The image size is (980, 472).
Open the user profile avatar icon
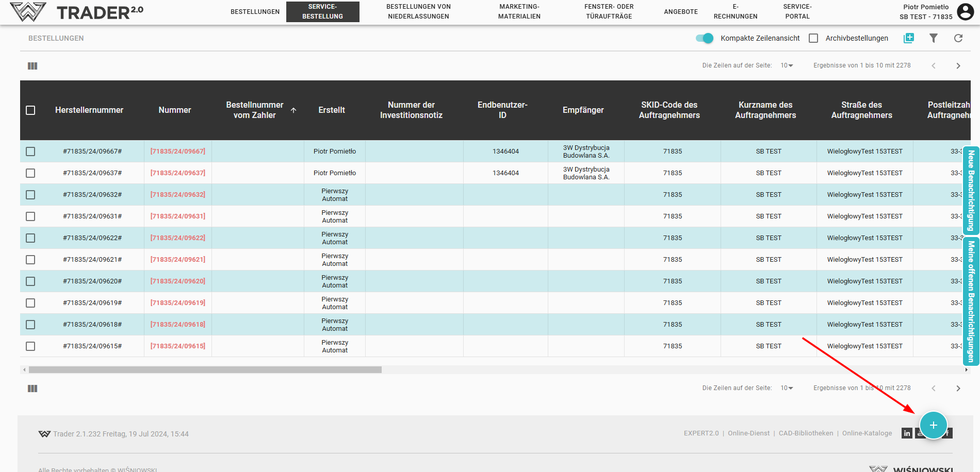965,11
